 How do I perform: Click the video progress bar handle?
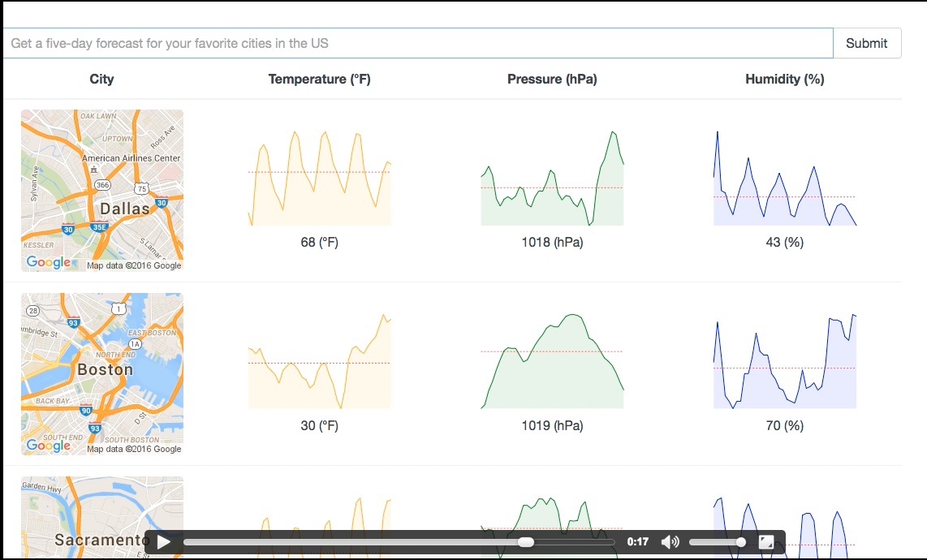click(x=526, y=542)
